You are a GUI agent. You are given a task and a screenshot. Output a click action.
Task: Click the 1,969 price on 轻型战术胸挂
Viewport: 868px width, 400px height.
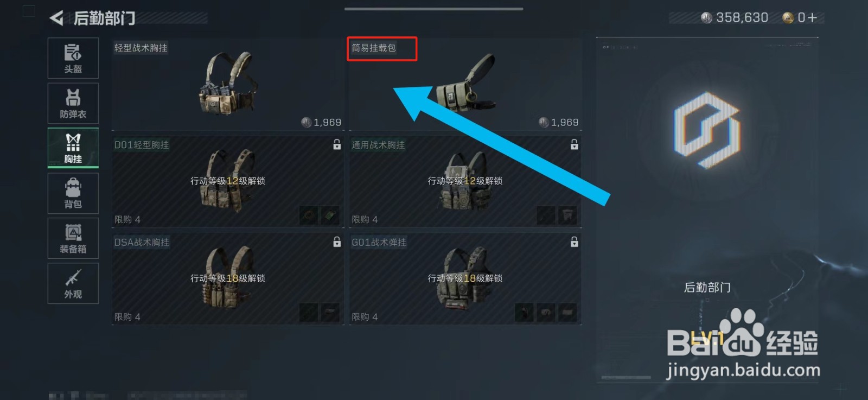[x=327, y=123]
